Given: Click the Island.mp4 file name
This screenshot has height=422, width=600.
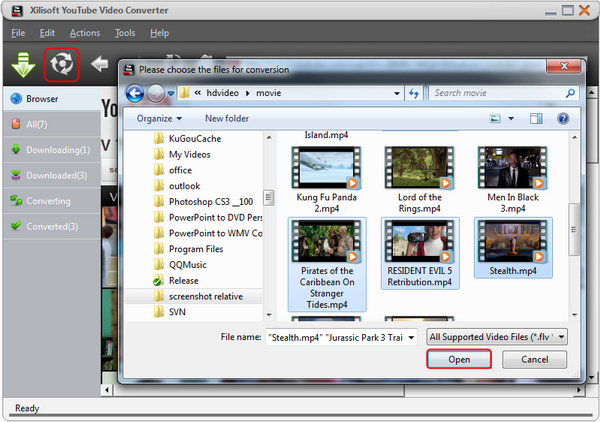Looking at the screenshot, I should [x=326, y=135].
